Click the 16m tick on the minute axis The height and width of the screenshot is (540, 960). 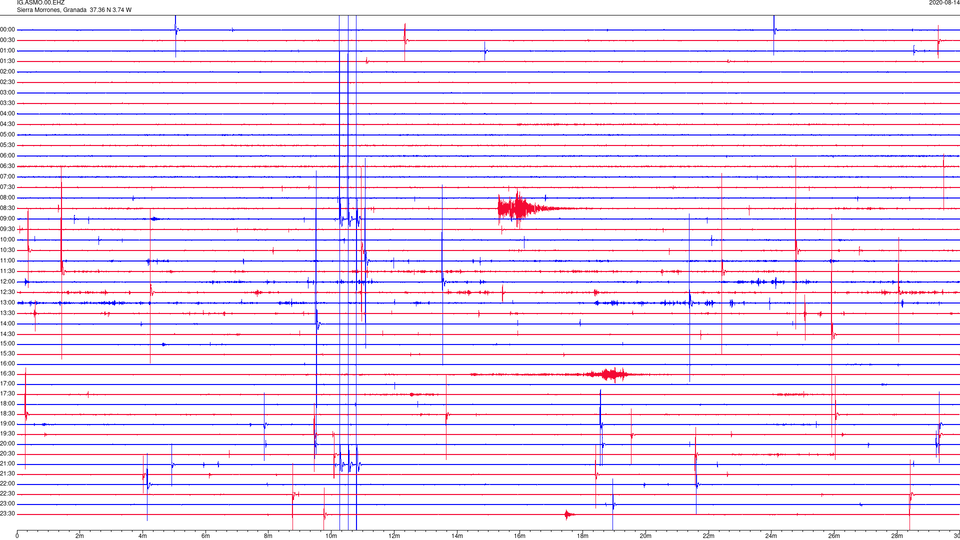click(x=520, y=536)
